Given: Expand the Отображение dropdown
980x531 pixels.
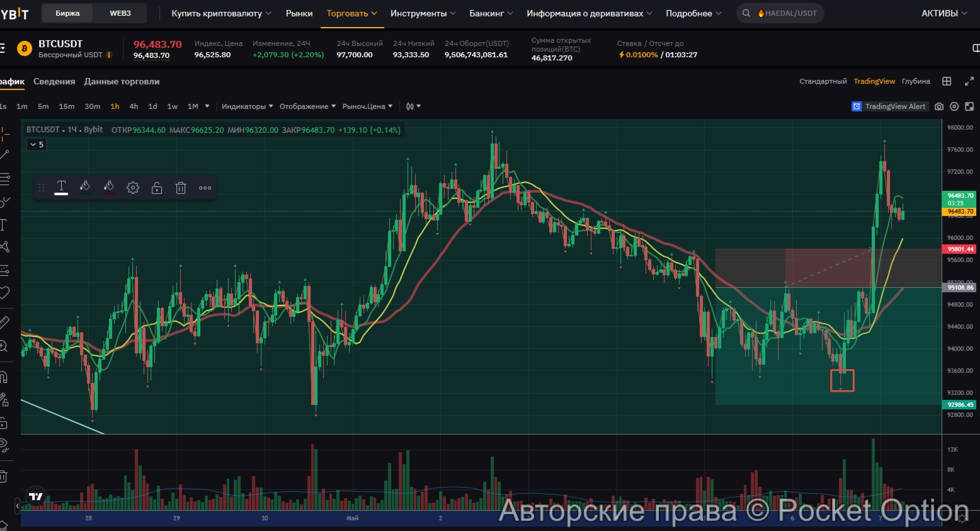Looking at the screenshot, I should coord(307,106).
